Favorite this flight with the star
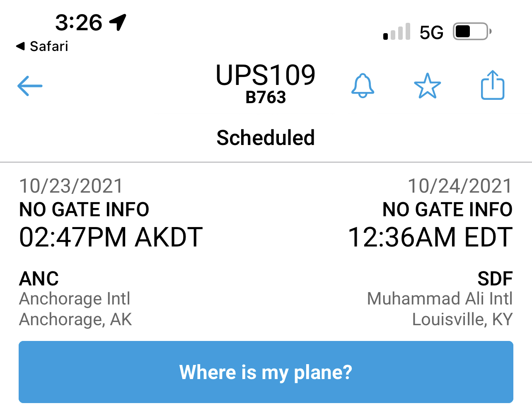The image size is (532, 418). coord(427,86)
